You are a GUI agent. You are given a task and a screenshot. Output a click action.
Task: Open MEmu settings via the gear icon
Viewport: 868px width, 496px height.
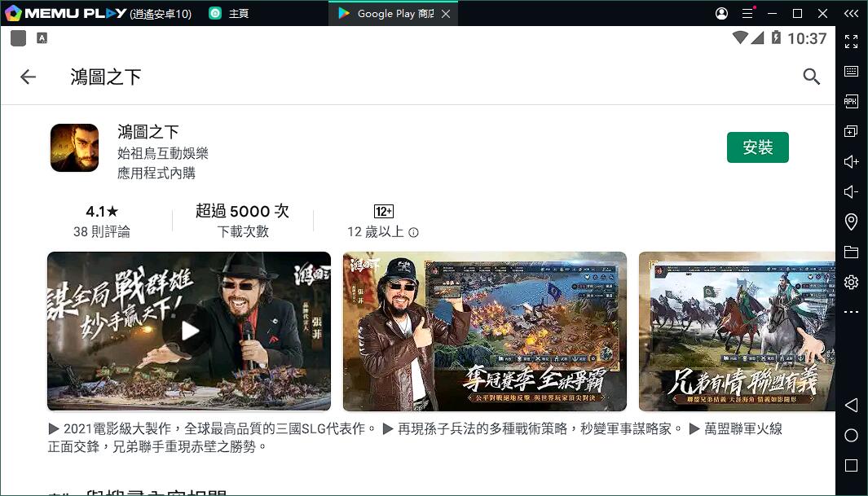(851, 282)
